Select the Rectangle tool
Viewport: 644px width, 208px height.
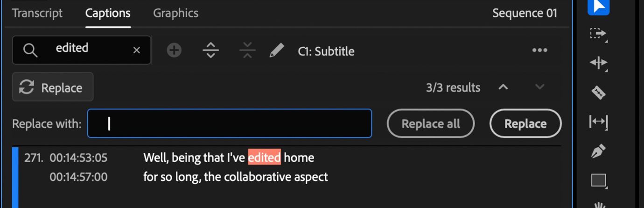tap(598, 180)
